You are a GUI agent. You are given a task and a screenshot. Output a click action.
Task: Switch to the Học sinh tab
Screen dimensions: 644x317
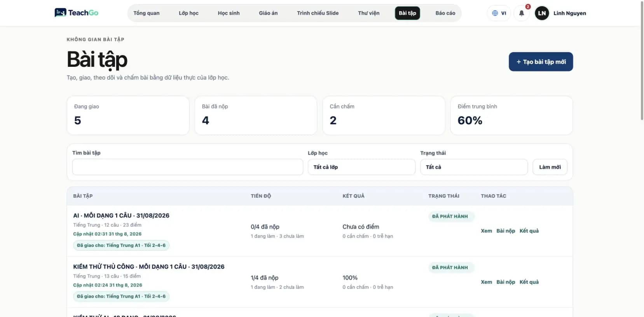229,13
